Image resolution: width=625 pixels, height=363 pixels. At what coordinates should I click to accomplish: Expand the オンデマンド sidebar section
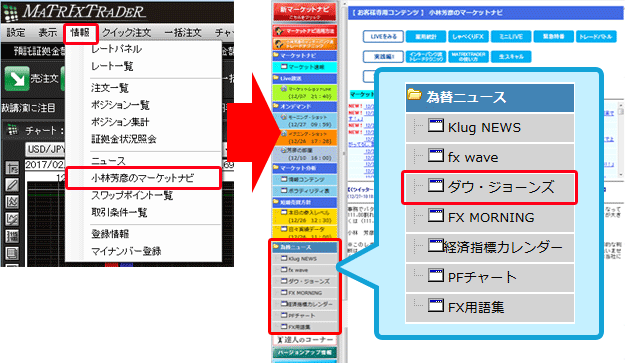click(x=305, y=107)
